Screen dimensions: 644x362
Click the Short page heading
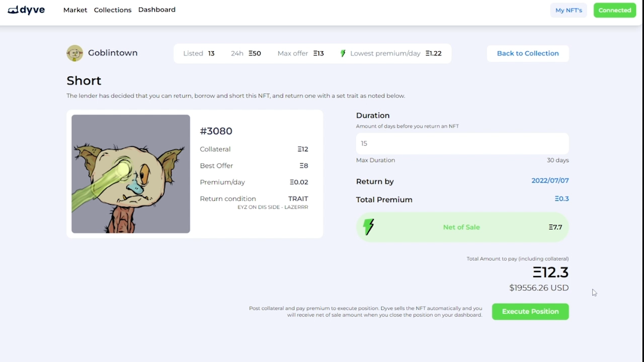[84, 80]
